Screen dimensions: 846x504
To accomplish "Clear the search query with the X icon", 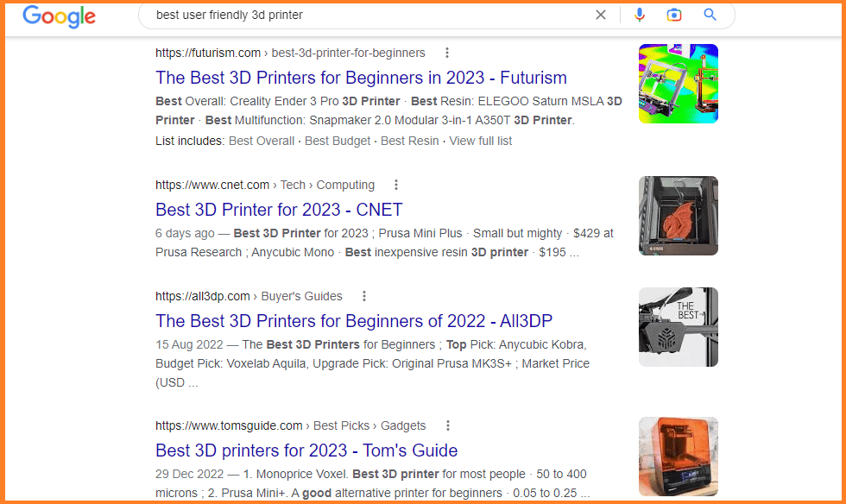I will (601, 16).
